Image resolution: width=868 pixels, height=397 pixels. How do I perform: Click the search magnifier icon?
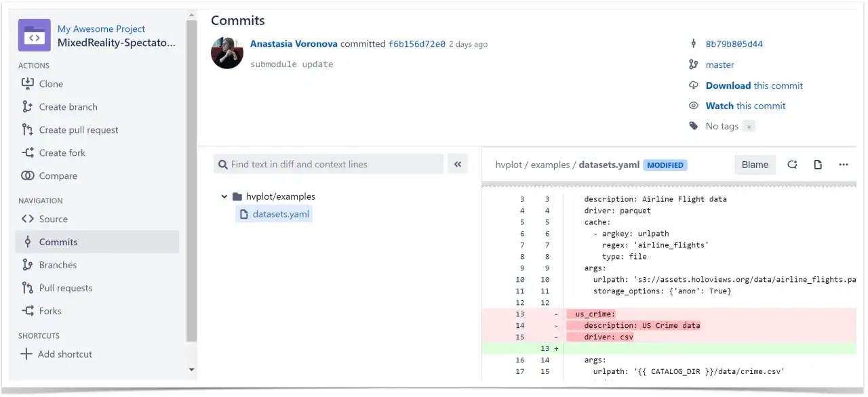tap(223, 164)
